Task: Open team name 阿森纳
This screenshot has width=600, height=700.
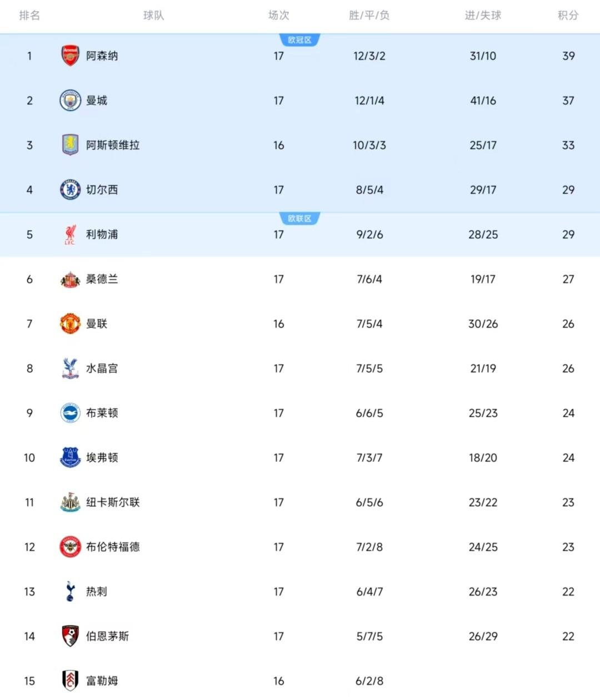Action: pyautogui.click(x=102, y=56)
